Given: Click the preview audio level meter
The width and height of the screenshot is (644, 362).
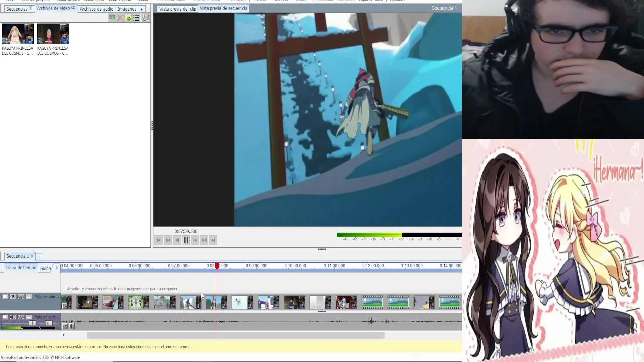Looking at the screenshot, I should (399, 235).
